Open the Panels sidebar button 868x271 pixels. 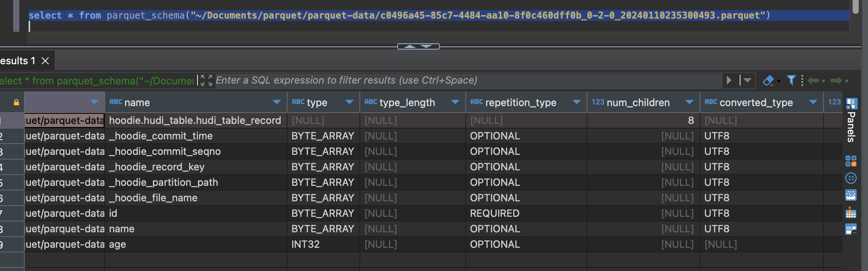[851, 120]
